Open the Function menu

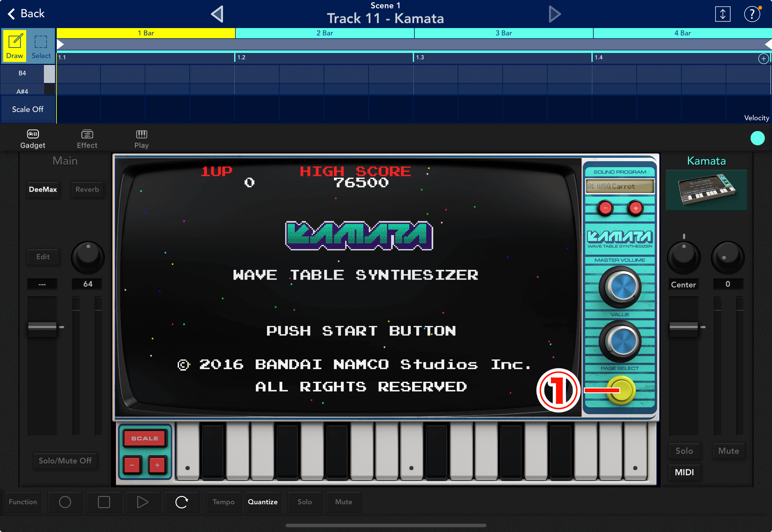tap(23, 502)
